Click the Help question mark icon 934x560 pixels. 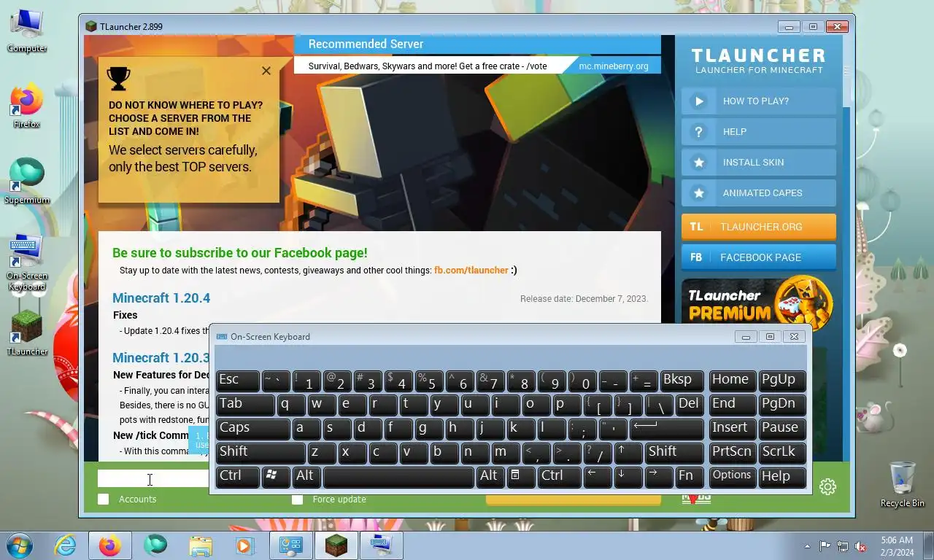click(699, 132)
